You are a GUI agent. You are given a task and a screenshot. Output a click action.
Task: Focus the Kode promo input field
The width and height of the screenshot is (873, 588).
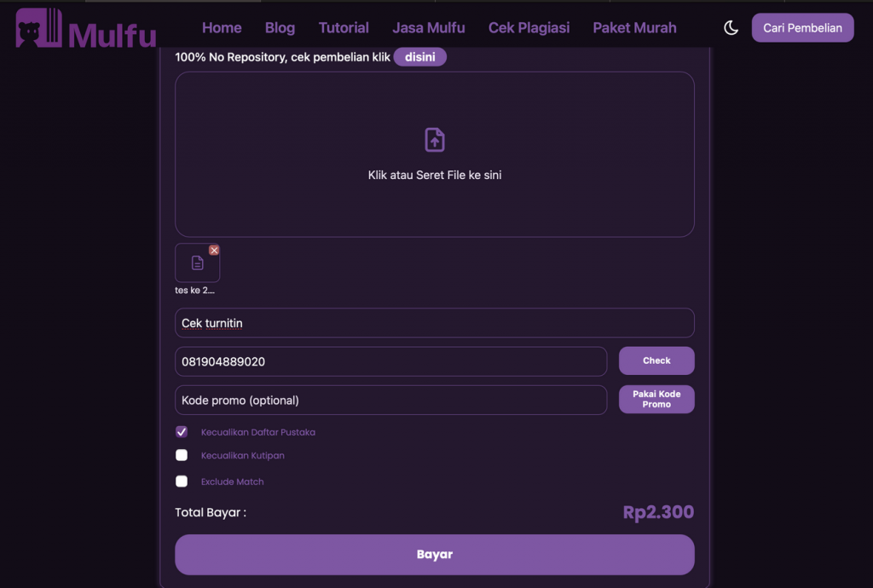point(390,401)
